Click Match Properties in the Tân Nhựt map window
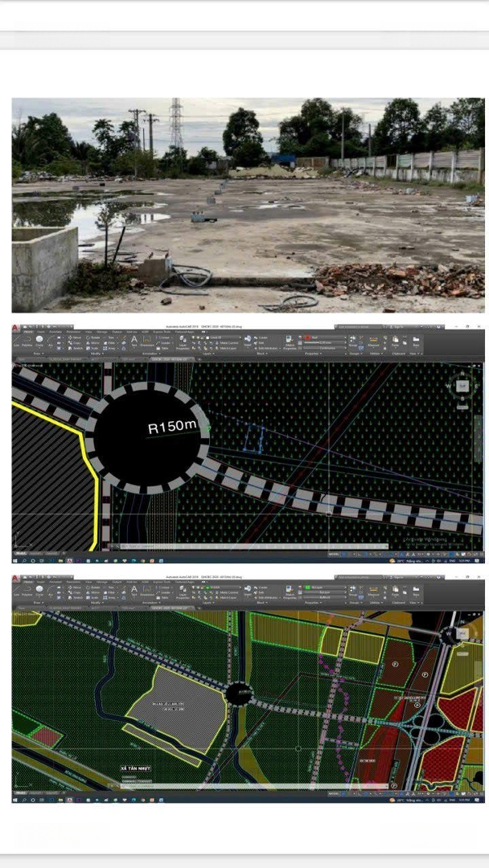This screenshot has width=489, height=868. click(291, 592)
